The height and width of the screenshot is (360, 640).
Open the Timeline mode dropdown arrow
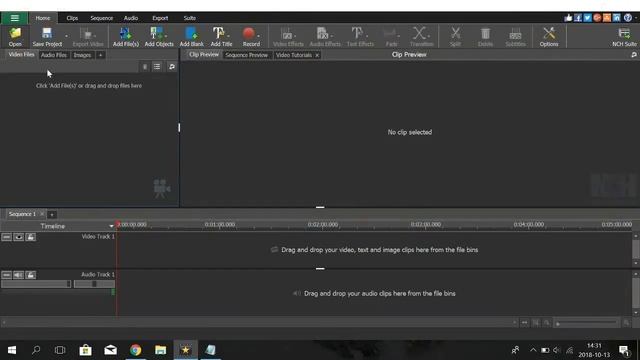pyautogui.click(x=111, y=226)
